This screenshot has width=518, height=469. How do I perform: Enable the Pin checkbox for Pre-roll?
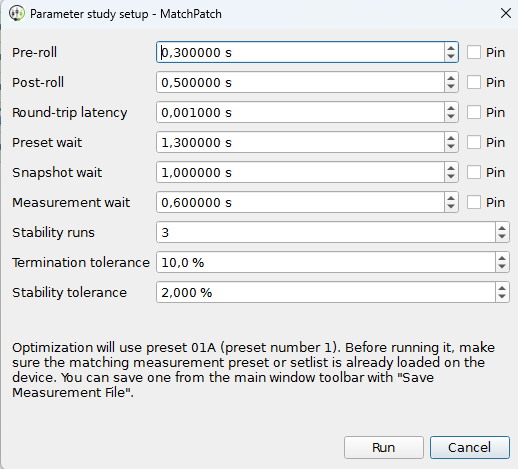click(474, 52)
